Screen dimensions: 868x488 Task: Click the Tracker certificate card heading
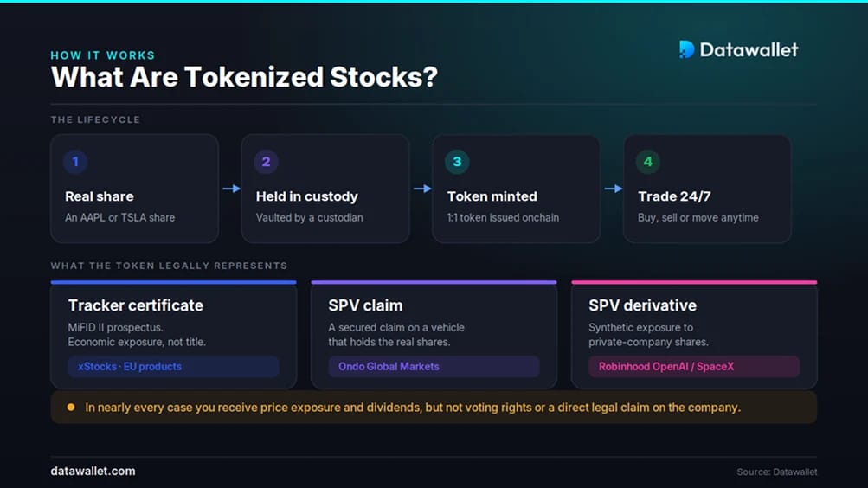click(x=136, y=305)
